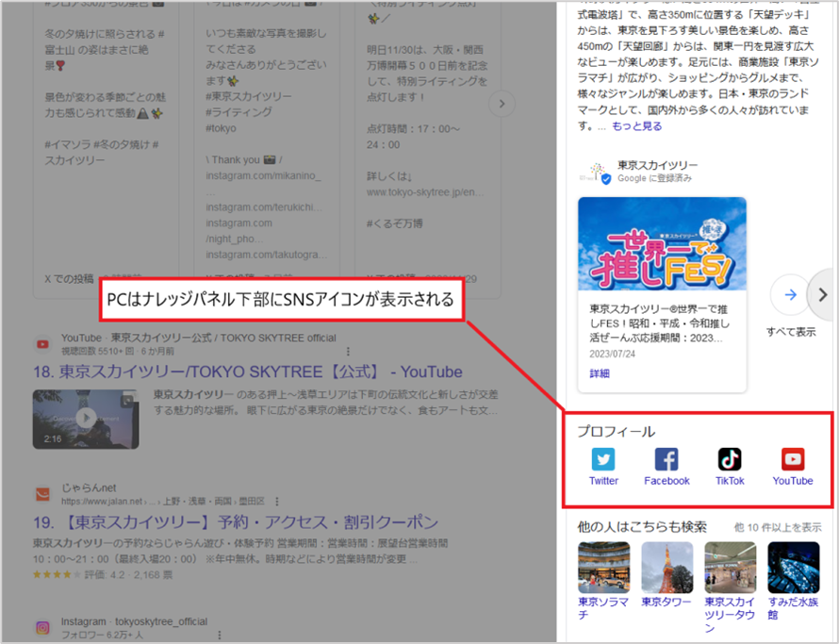839x644 pixels.
Task: Click the 2023/07/24 post date
Action: coord(612,354)
